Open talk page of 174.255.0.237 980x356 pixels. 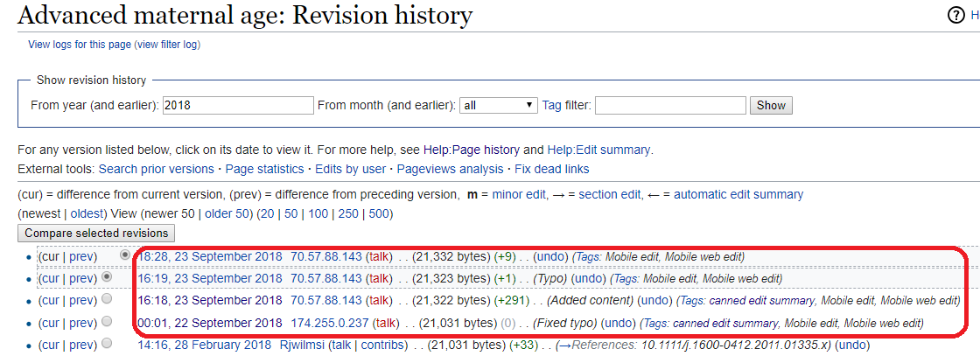388,323
